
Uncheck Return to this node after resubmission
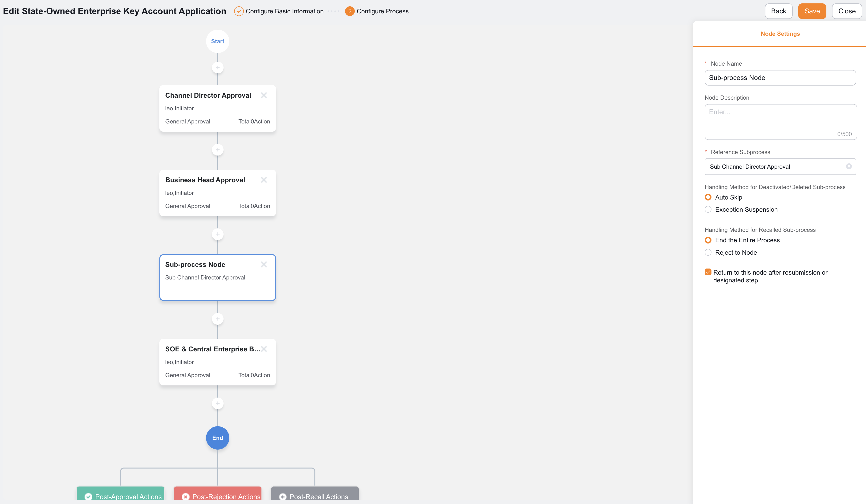tap(708, 272)
